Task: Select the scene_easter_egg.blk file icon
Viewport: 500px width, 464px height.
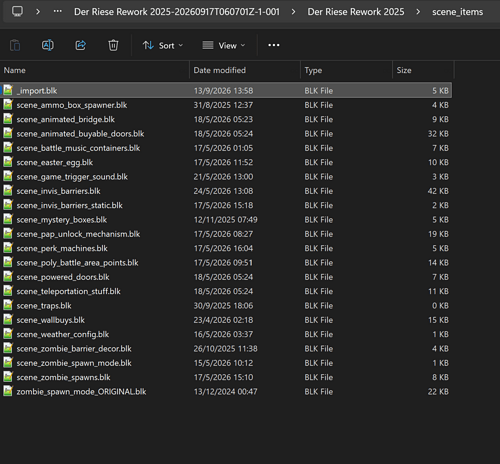Action: coord(8,162)
